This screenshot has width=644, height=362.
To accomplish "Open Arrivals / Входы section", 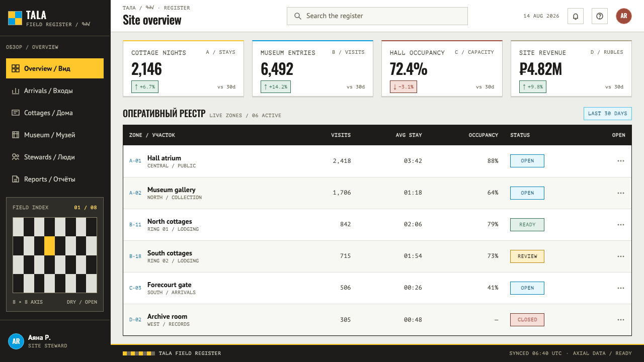I will coord(55,90).
